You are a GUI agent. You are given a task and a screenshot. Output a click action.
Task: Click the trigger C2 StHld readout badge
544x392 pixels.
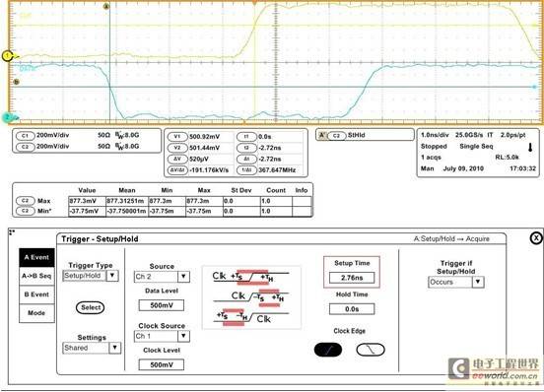point(336,136)
